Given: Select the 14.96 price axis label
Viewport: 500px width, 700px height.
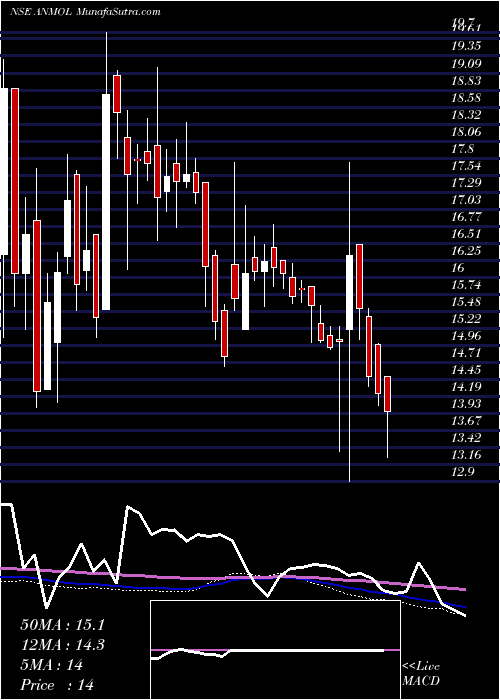Looking at the screenshot, I should click(x=467, y=335).
